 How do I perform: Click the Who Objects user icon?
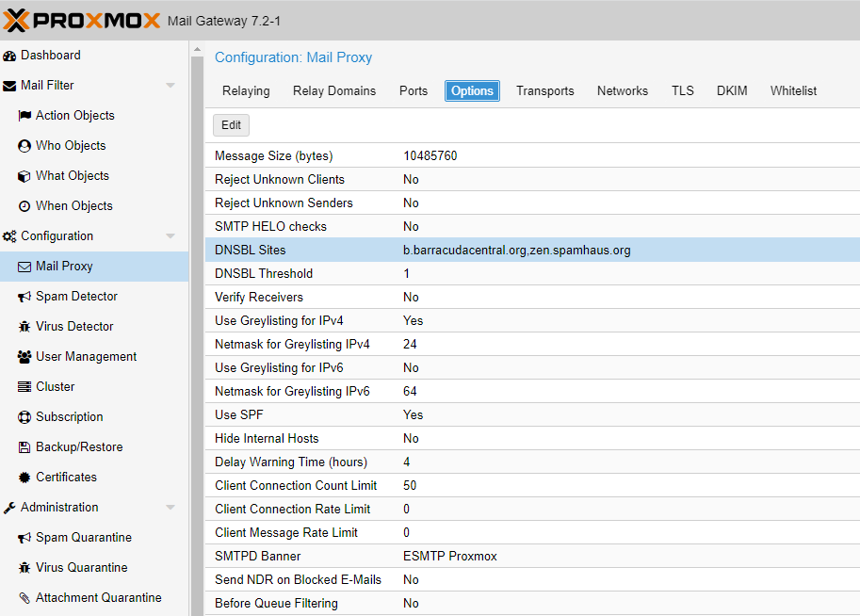24,146
